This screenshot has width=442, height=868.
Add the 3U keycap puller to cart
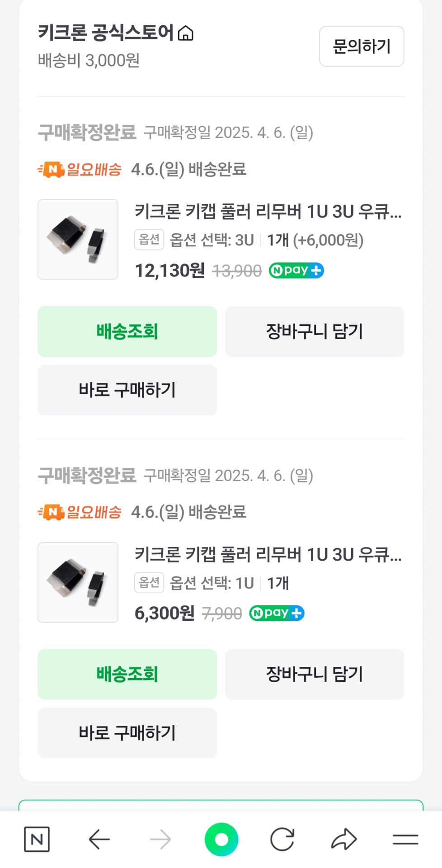tap(315, 331)
